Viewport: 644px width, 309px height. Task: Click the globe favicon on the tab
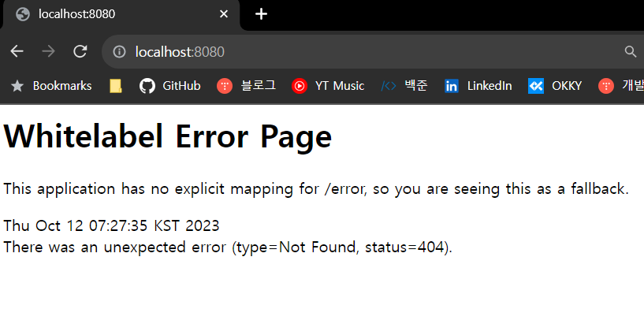[x=23, y=14]
